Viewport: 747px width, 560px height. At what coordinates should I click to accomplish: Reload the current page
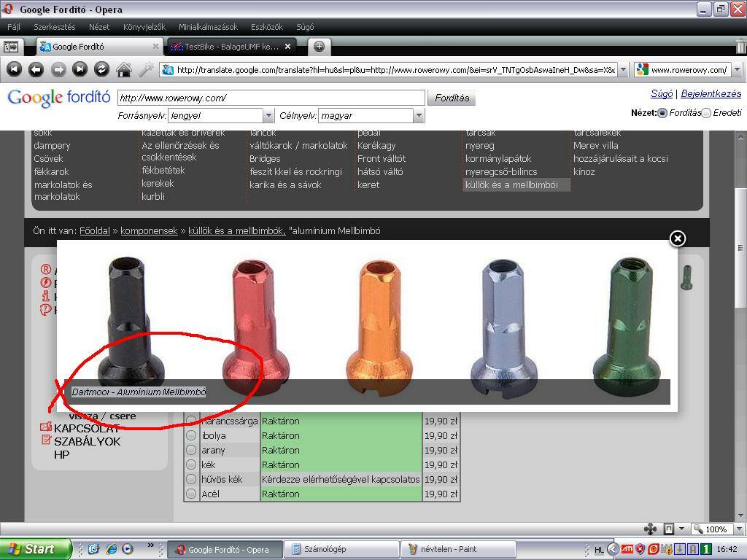(101, 69)
